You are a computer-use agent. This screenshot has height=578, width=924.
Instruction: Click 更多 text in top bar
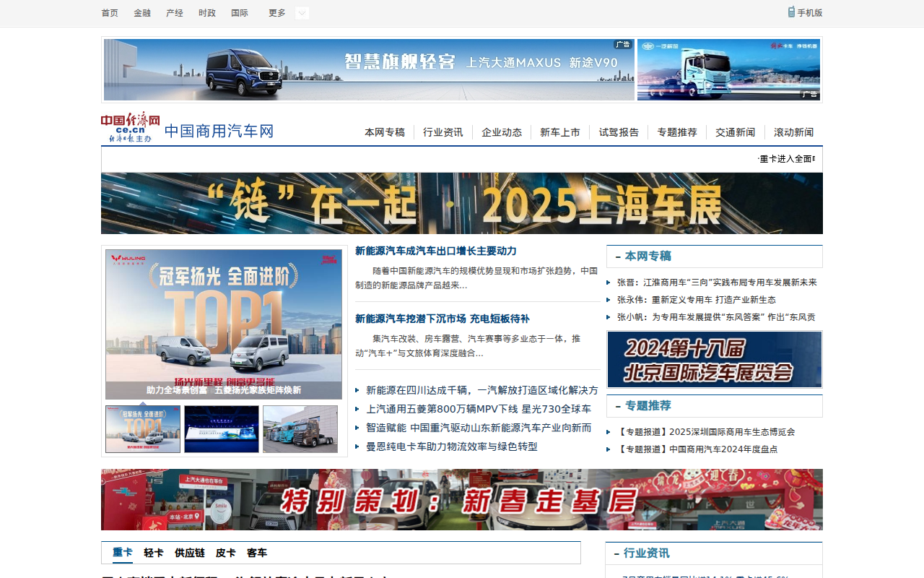(x=277, y=13)
